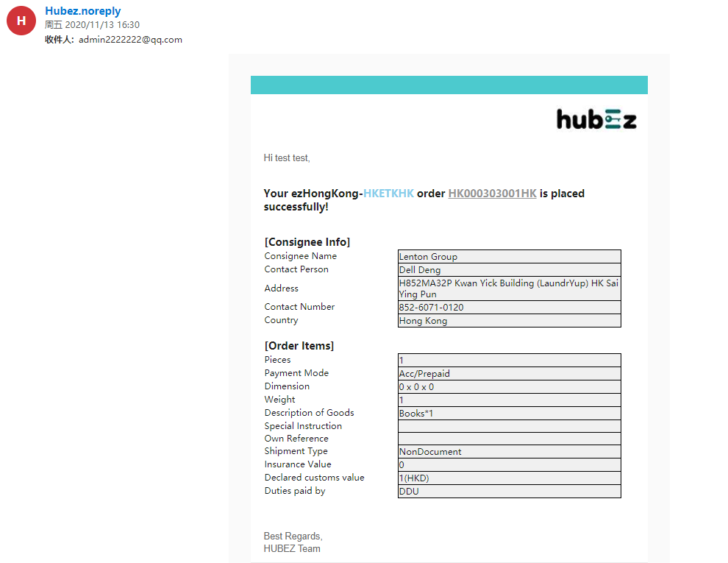Click the Insurance Value 0 cell
The width and height of the screenshot is (728, 563).
tap(510, 465)
